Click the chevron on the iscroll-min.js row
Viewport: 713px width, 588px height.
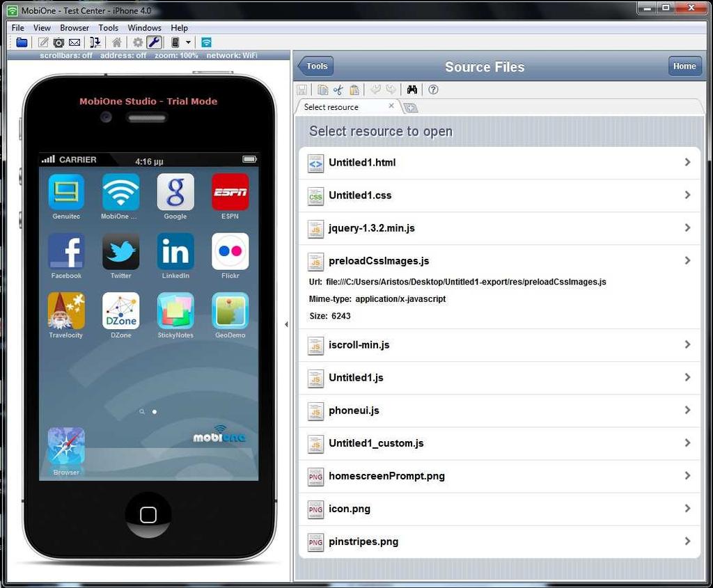(687, 344)
